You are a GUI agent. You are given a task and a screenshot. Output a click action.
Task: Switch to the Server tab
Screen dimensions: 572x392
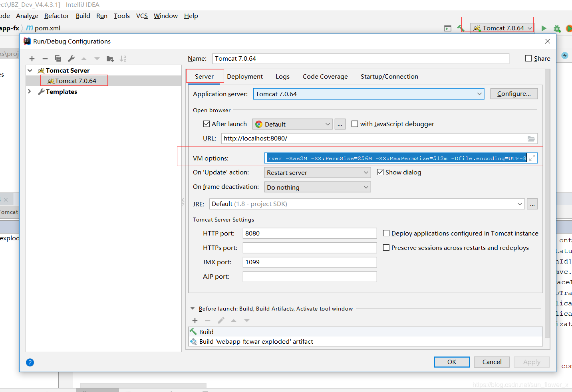tap(204, 76)
